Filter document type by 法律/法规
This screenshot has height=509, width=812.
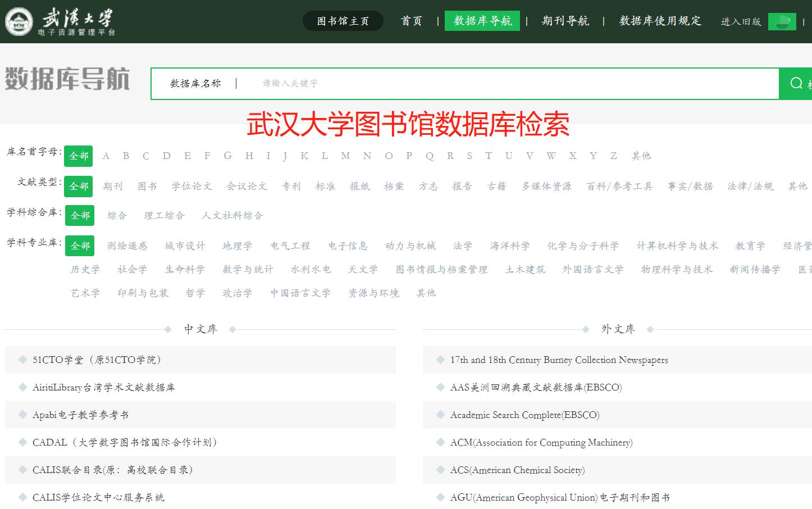(x=750, y=186)
